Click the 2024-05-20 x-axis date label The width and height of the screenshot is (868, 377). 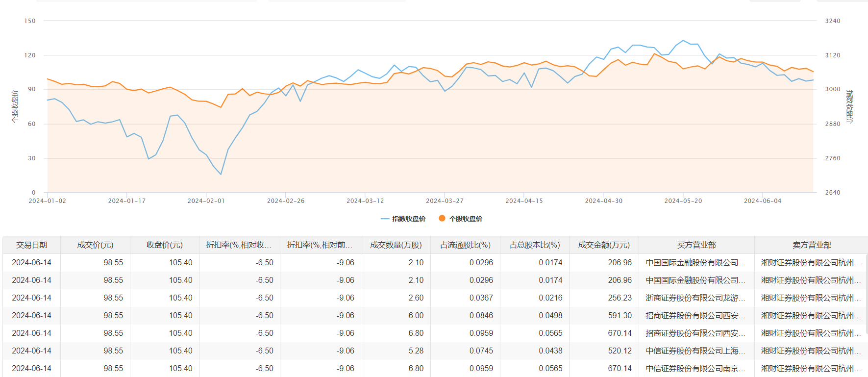point(683,201)
